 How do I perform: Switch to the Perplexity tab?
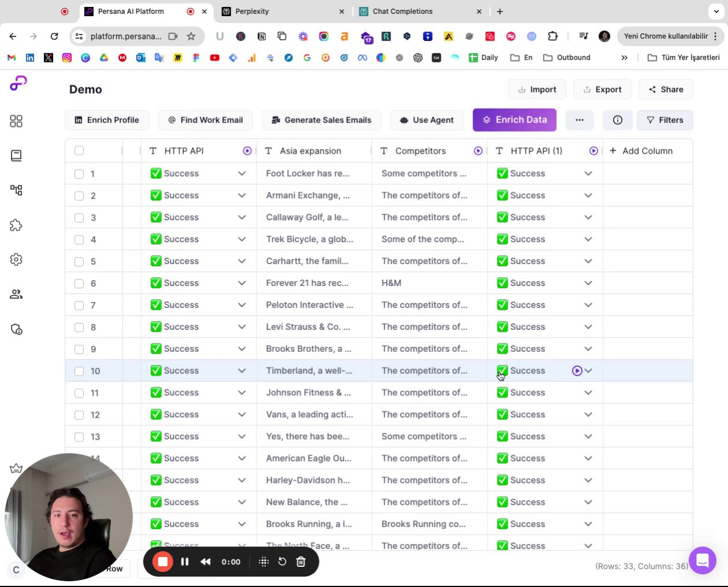[x=283, y=12]
